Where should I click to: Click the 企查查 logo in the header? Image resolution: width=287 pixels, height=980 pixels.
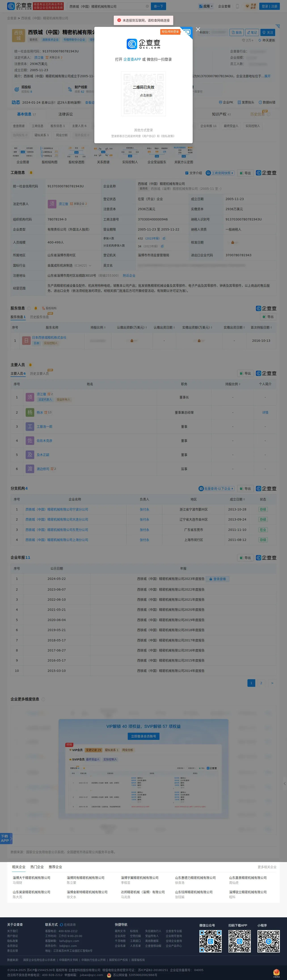click(x=19, y=6)
